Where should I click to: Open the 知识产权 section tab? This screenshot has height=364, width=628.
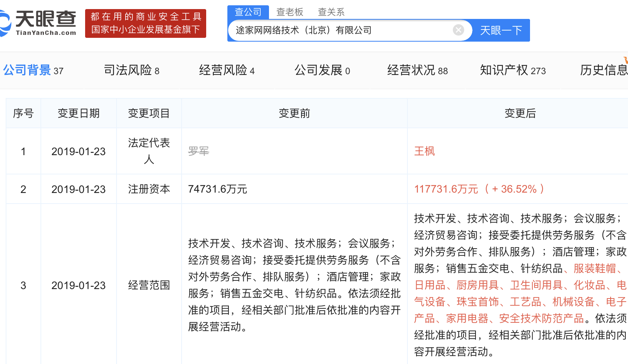[513, 70]
